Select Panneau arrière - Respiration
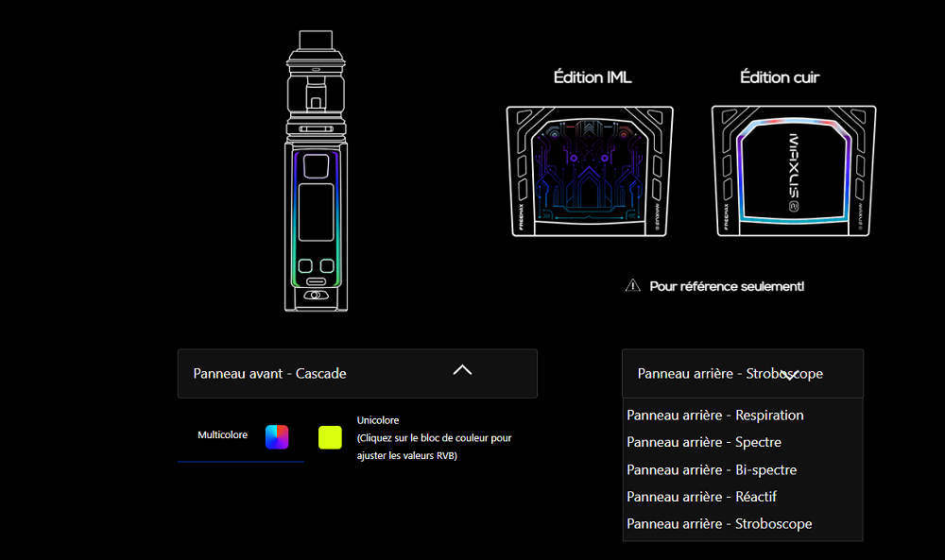This screenshot has width=945, height=560. (714, 415)
